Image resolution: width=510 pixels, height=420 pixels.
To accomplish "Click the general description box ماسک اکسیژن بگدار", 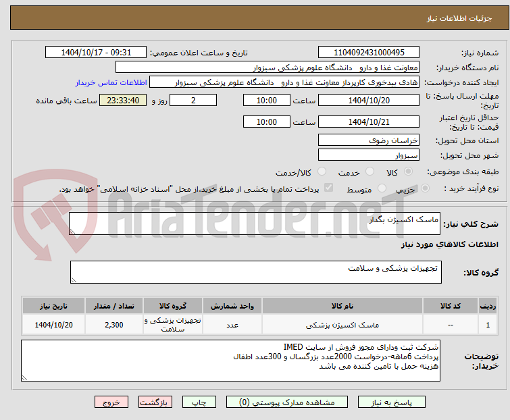I will click(255, 224).
